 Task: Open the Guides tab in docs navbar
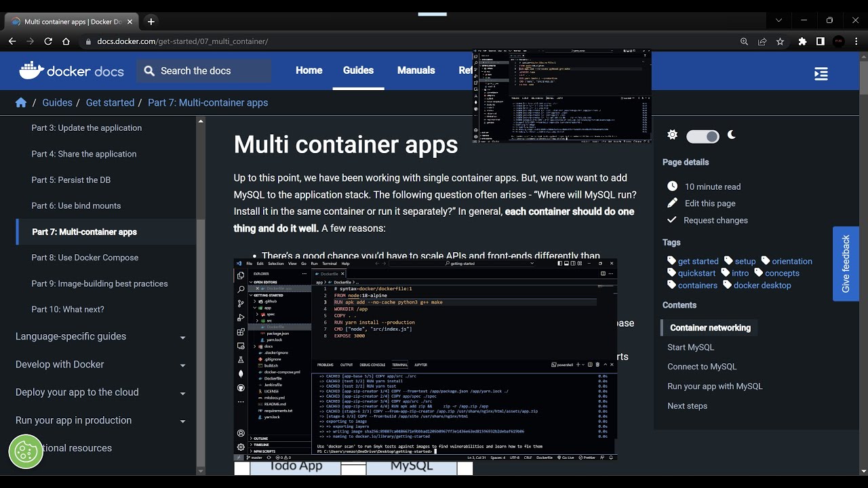tap(358, 70)
